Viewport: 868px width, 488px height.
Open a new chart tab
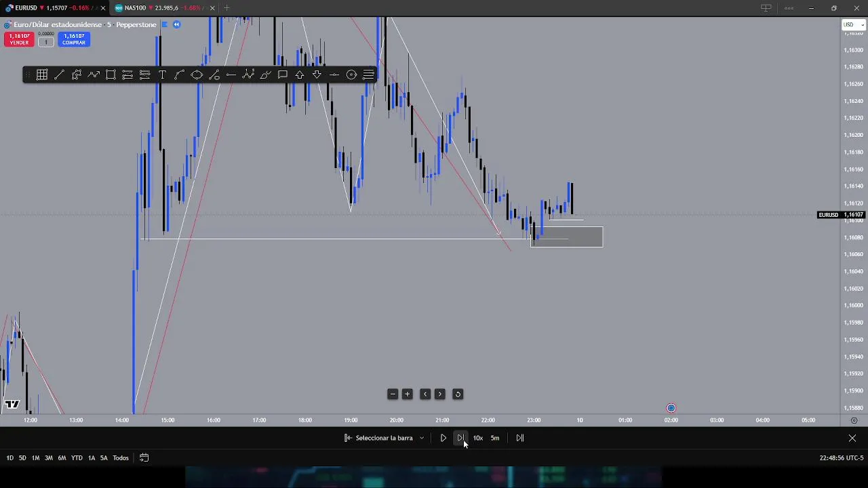click(x=226, y=8)
